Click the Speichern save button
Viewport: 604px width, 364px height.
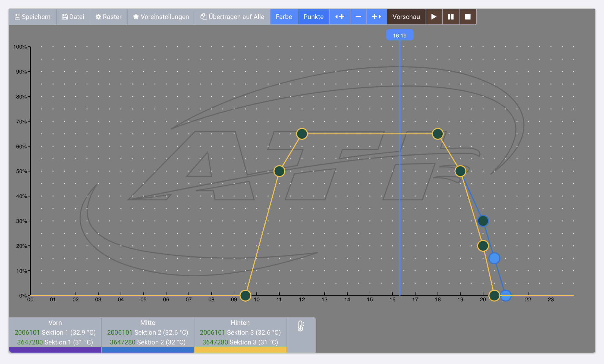(32, 17)
